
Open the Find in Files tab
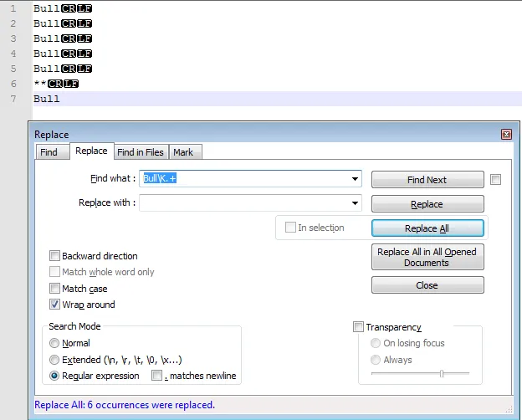(141, 152)
